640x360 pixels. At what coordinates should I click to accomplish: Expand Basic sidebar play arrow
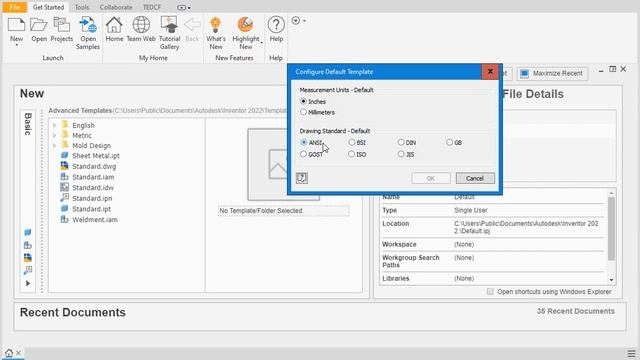[x=27, y=283]
